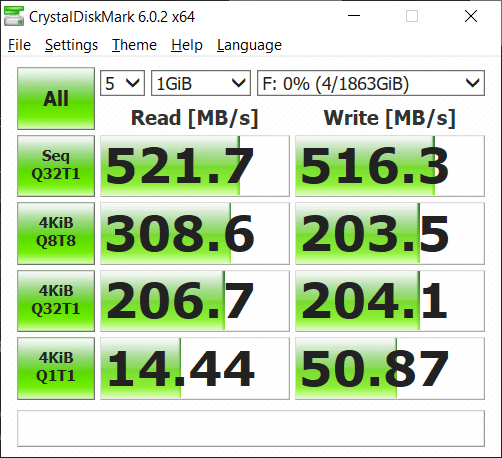Click 4KiB Q32T1 write result 204.1

[x=390, y=301]
